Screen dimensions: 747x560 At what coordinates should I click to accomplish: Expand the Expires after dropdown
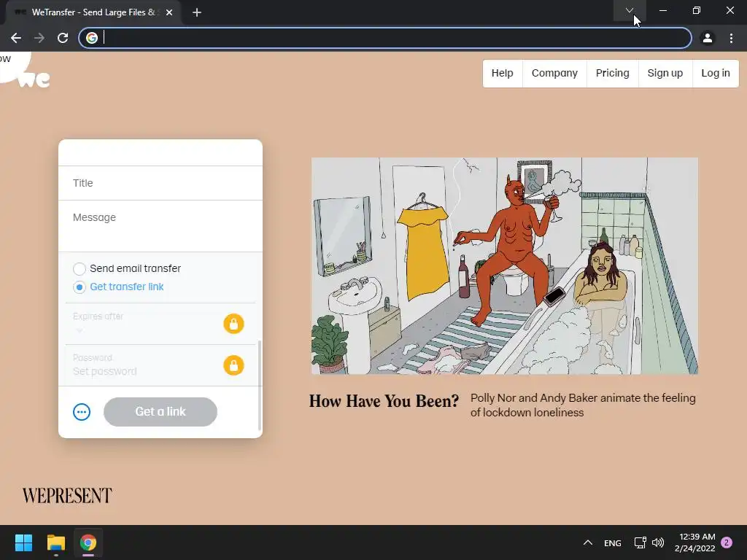coord(79,330)
